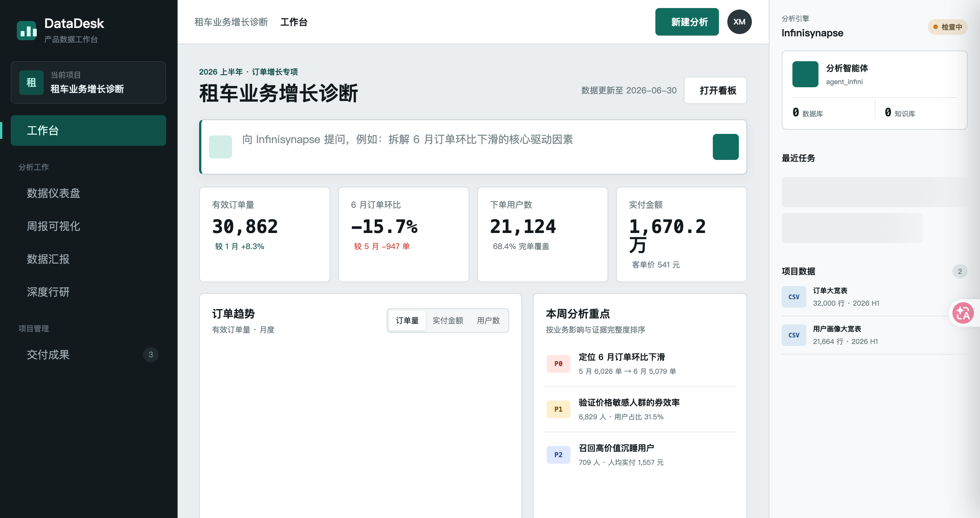This screenshot has height=518, width=980.
Task: Click 较 1 月 +8.3% change text
Action: tap(240, 246)
